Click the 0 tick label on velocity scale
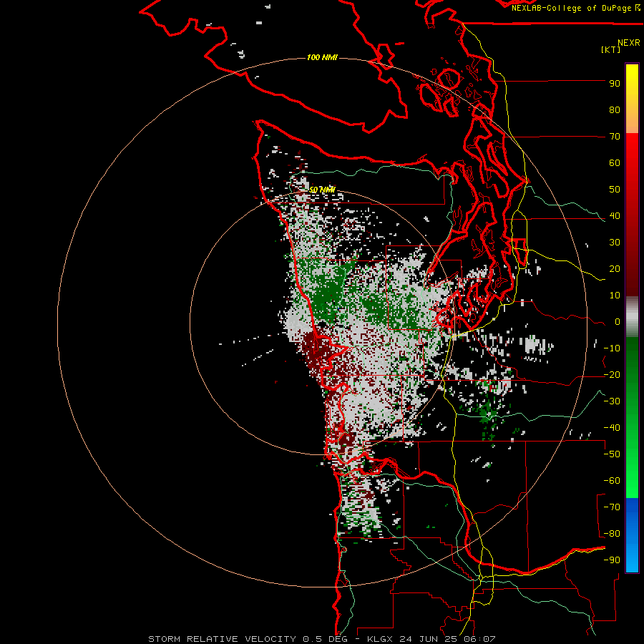The height and width of the screenshot is (644, 644). click(x=617, y=322)
